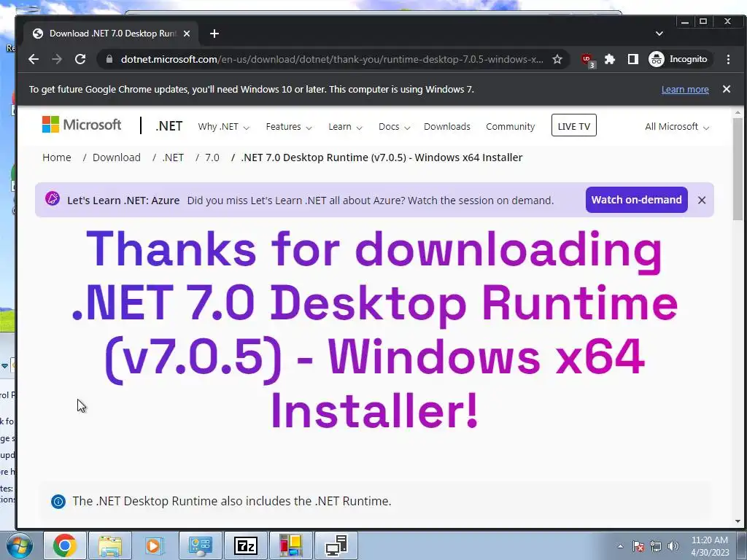
Task: Click the Incognito profile indicator
Action: click(680, 59)
